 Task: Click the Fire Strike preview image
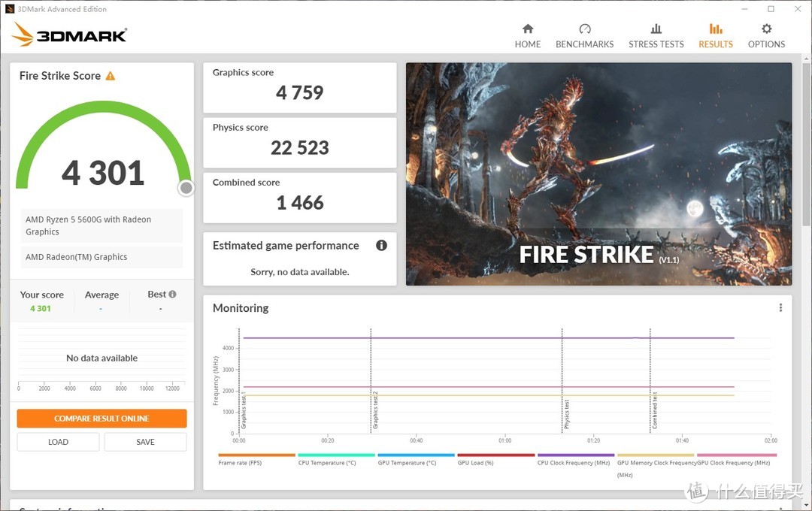(x=598, y=174)
